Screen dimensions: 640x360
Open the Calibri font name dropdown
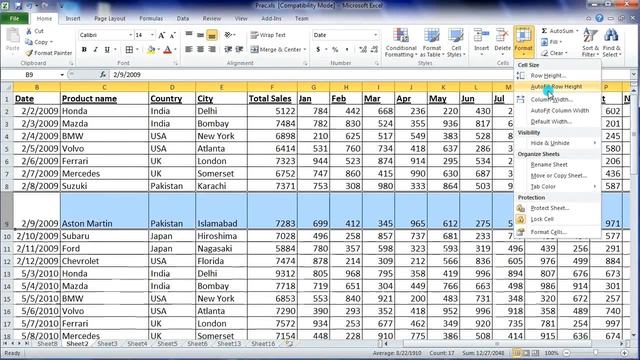[x=130, y=36]
